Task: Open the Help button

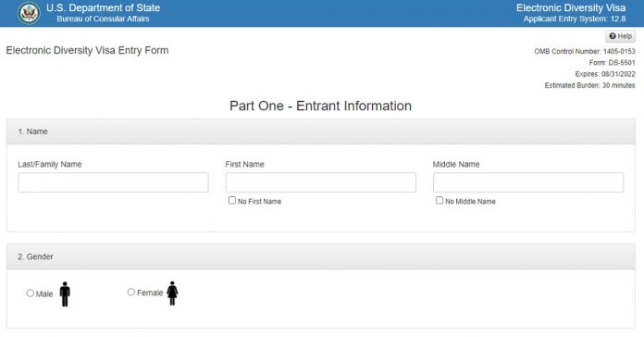Action: [x=620, y=36]
